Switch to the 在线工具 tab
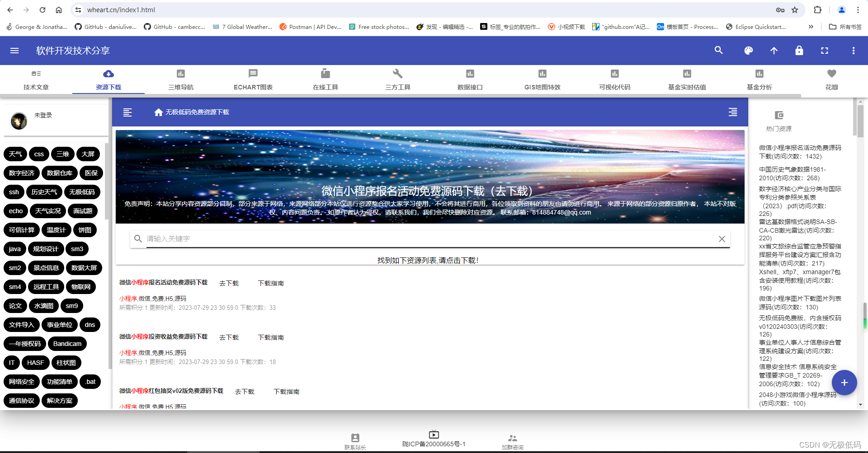 click(325, 80)
